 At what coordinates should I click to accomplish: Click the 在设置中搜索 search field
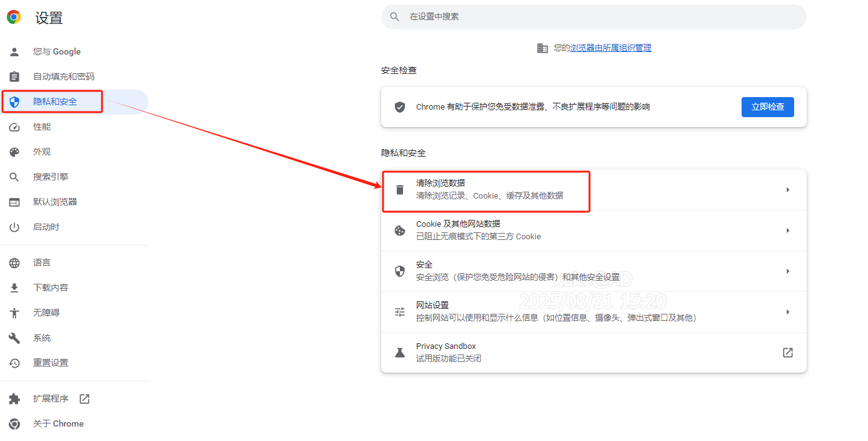click(x=595, y=17)
